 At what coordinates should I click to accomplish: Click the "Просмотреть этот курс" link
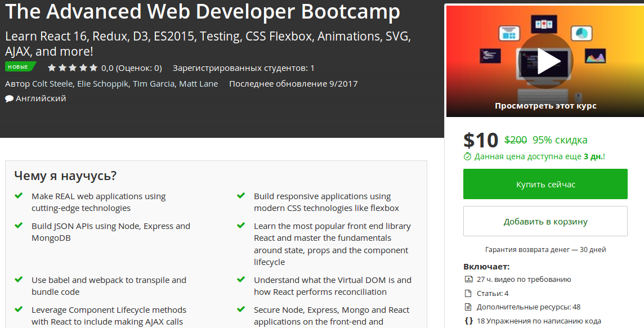point(545,105)
